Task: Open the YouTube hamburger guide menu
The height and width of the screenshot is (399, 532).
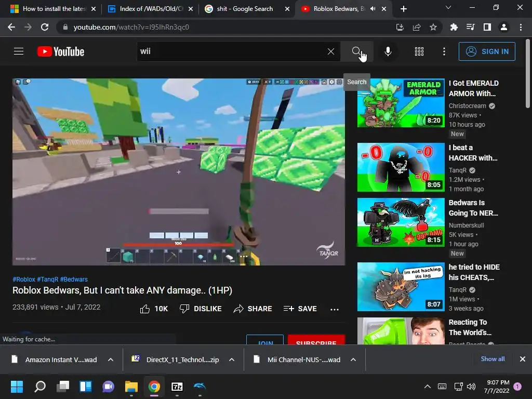Action: pos(19,51)
